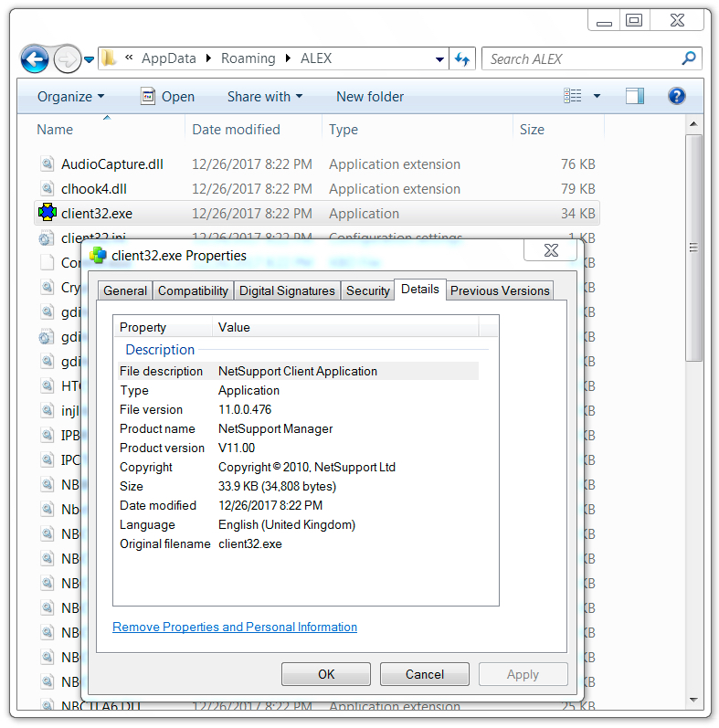The width and height of the screenshot is (719, 728).
Task: Click the client32.ini file icon
Action: (46, 237)
